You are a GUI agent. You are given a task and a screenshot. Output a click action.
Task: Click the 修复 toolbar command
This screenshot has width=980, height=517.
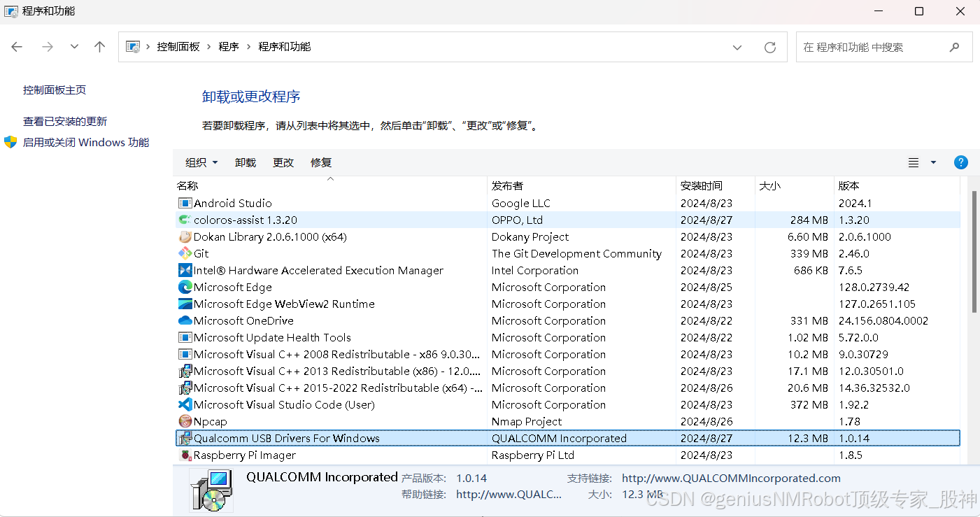(x=321, y=162)
